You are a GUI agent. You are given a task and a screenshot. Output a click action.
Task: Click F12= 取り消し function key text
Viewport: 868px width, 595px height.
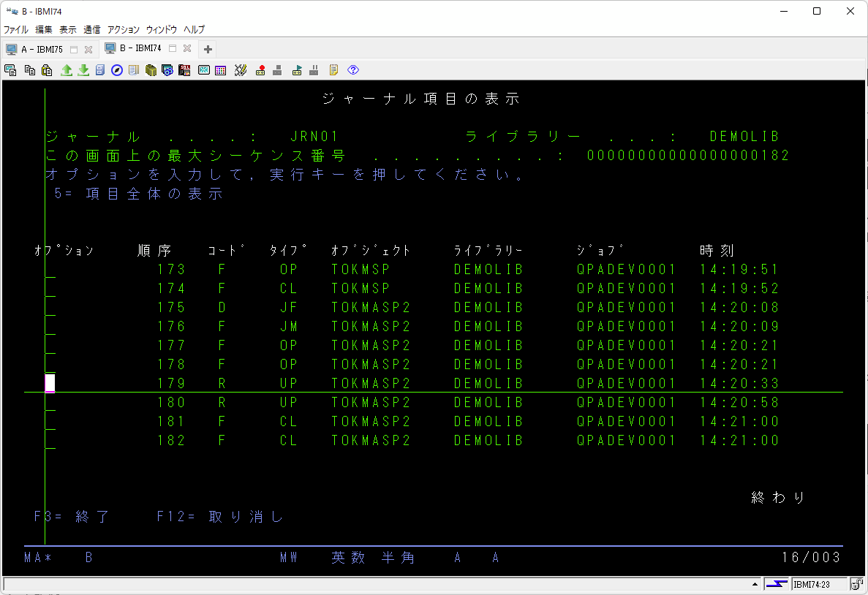pos(220,516)
